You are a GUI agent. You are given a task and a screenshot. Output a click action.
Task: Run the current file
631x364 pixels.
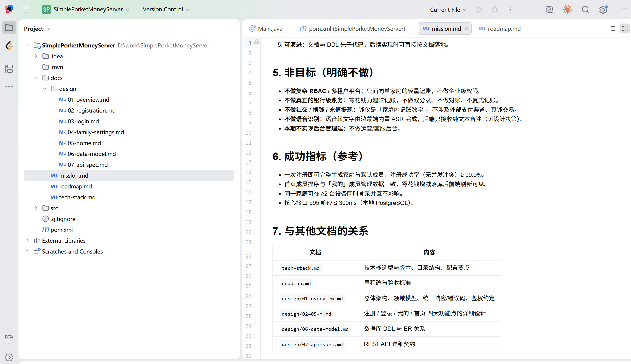[x=479, y=9]
